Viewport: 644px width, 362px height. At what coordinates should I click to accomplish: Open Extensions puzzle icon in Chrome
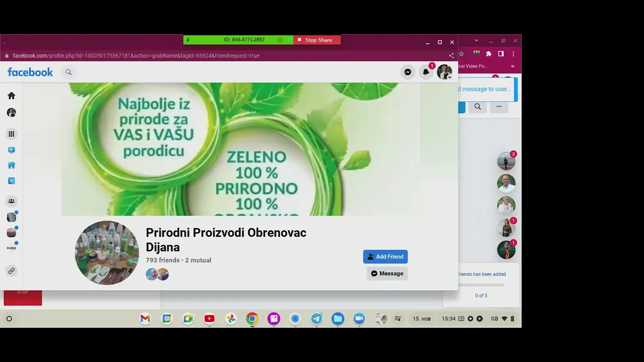click(489, 54)
